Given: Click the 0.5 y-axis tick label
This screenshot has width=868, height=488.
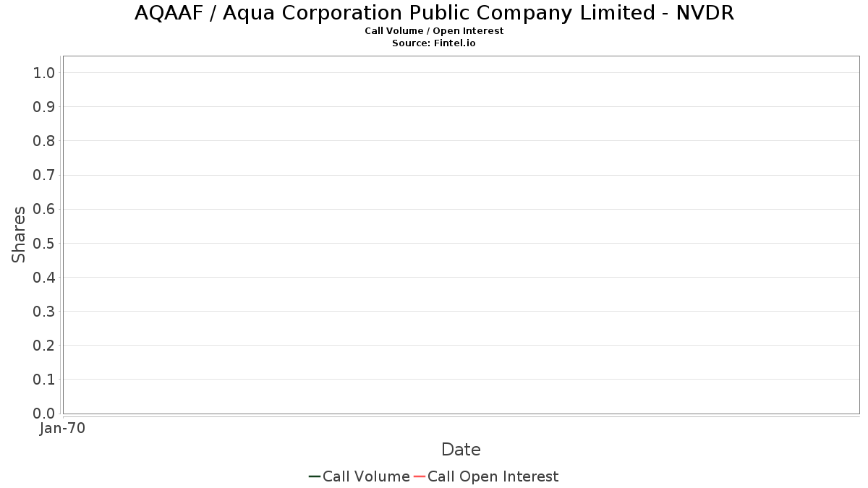Looking at the screenshot, I should (x=44, y=243).
